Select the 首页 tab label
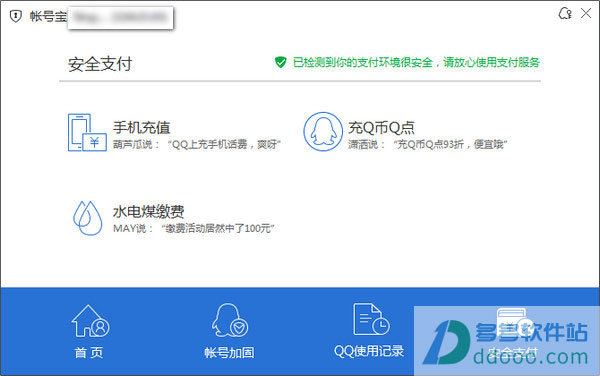 point(89,352)
